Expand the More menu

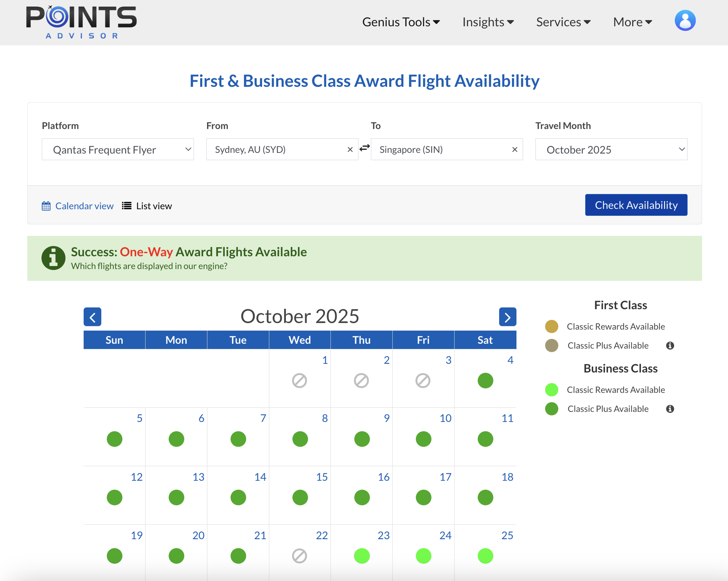tap(633, 22)
